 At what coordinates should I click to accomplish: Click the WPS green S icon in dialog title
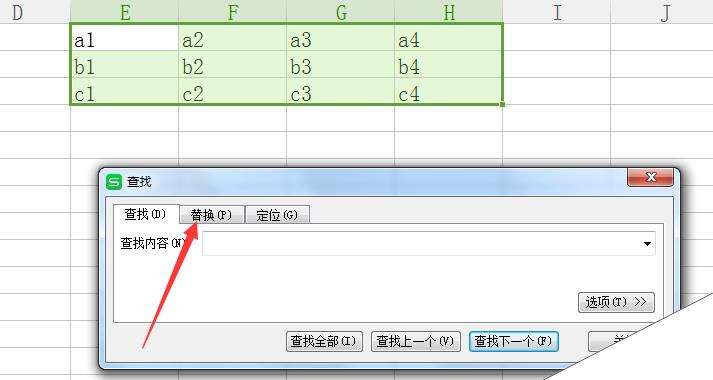click(114, 182)
